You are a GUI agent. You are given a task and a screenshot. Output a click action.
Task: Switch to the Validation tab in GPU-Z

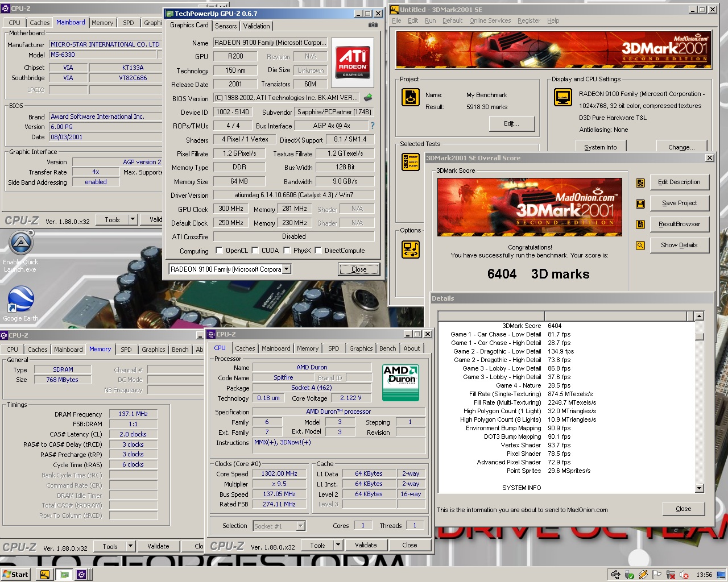tap(257, 26)
